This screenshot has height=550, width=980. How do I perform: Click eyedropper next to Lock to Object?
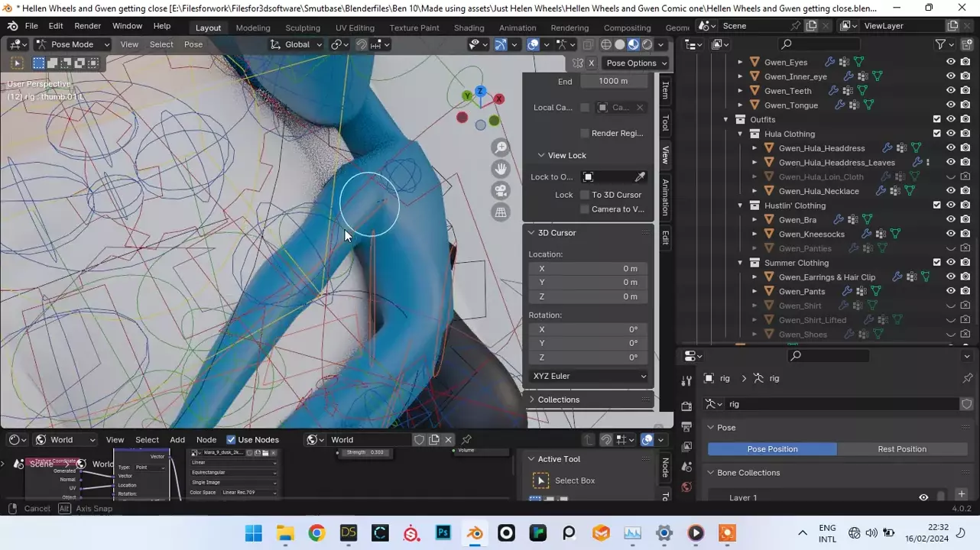click(640, 177)
